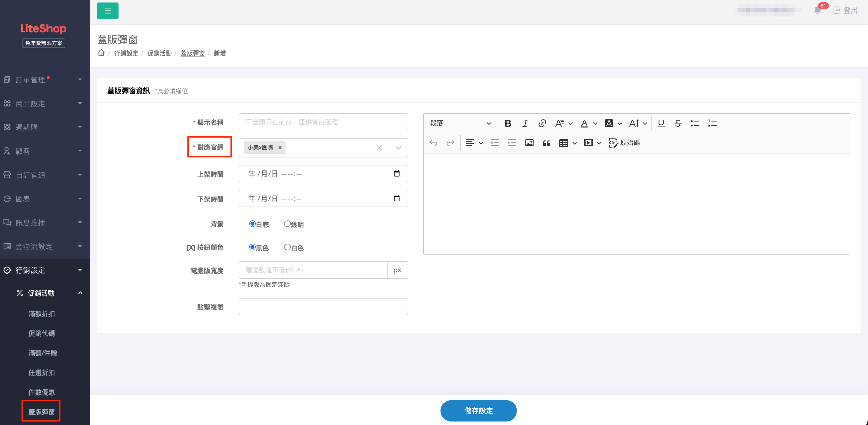Click 蓋版彈窗 breadcrumb link
Image resolution: width=868 pixels, height=425 pixels.
193,53
